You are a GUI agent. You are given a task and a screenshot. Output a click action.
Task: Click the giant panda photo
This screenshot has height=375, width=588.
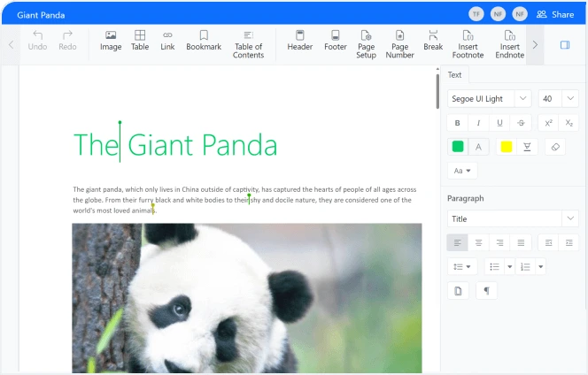coord(247,297)
